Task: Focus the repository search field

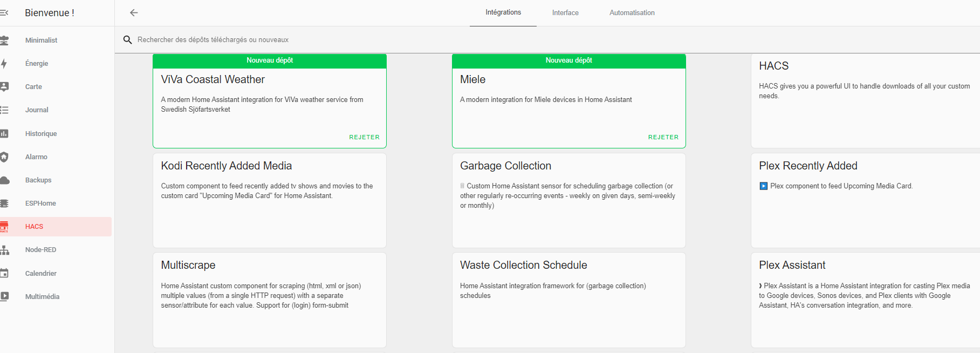Action: coord(547,40)
